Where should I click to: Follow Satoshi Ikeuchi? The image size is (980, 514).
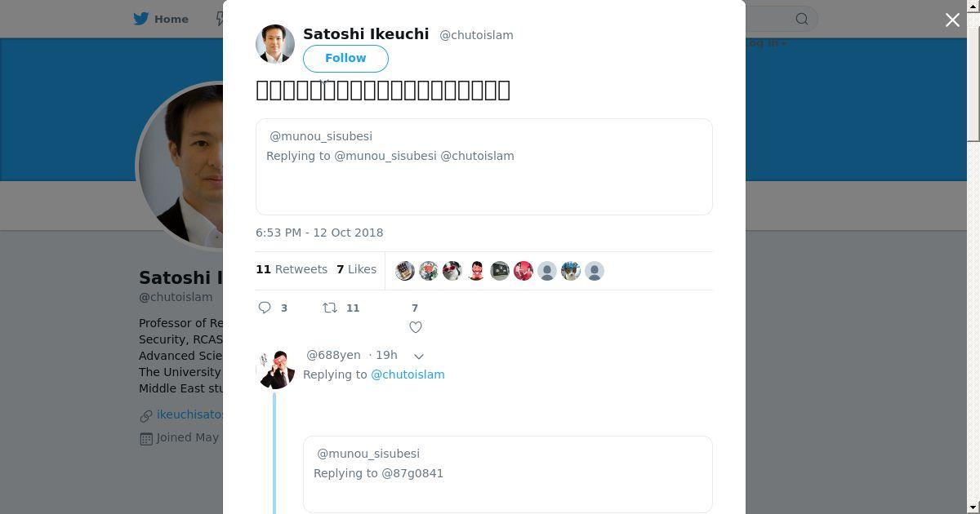345,58
